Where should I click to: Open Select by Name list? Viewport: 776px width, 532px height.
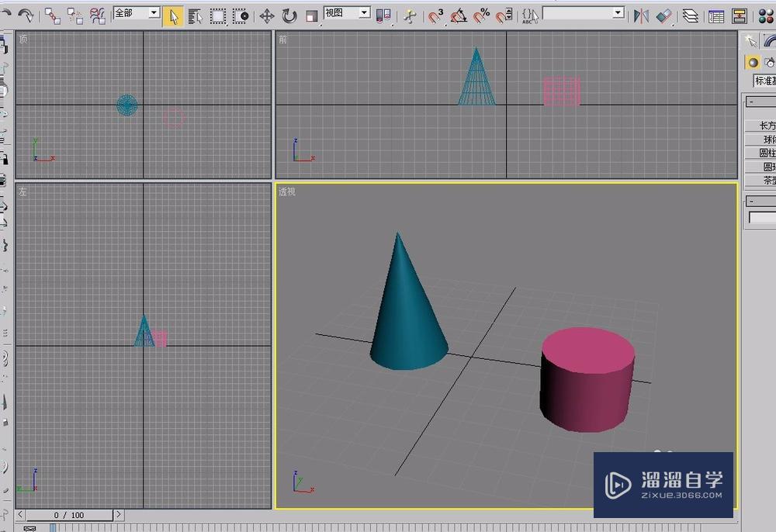tap(195, 16)
